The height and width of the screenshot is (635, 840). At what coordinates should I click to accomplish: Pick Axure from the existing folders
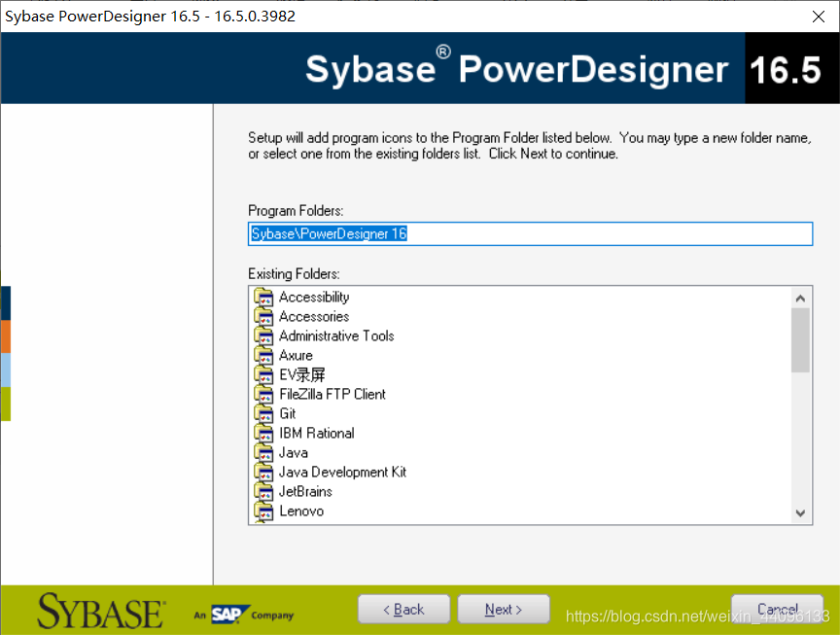pyautogui.click(x=296, y=355)
